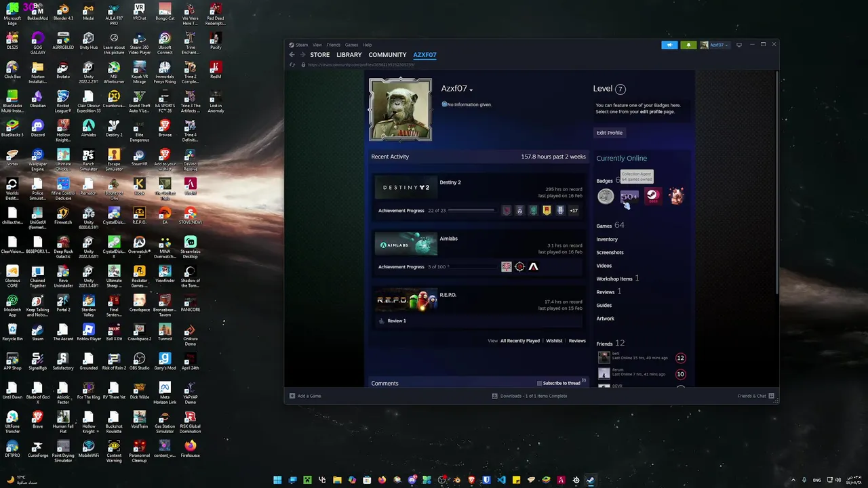This screenshot has width=868, height=488.
Task: View All Recently Played games
Action: (x=520, y=341)
